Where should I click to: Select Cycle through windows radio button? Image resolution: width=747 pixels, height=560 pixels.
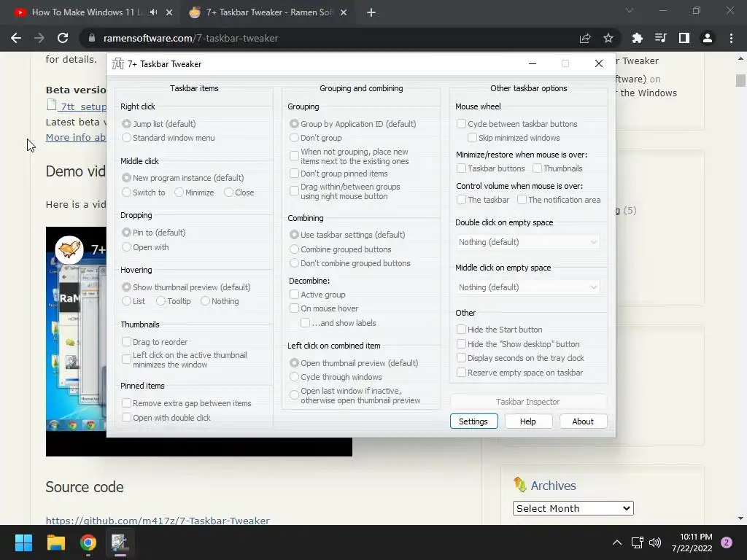(x=336, y=377)
